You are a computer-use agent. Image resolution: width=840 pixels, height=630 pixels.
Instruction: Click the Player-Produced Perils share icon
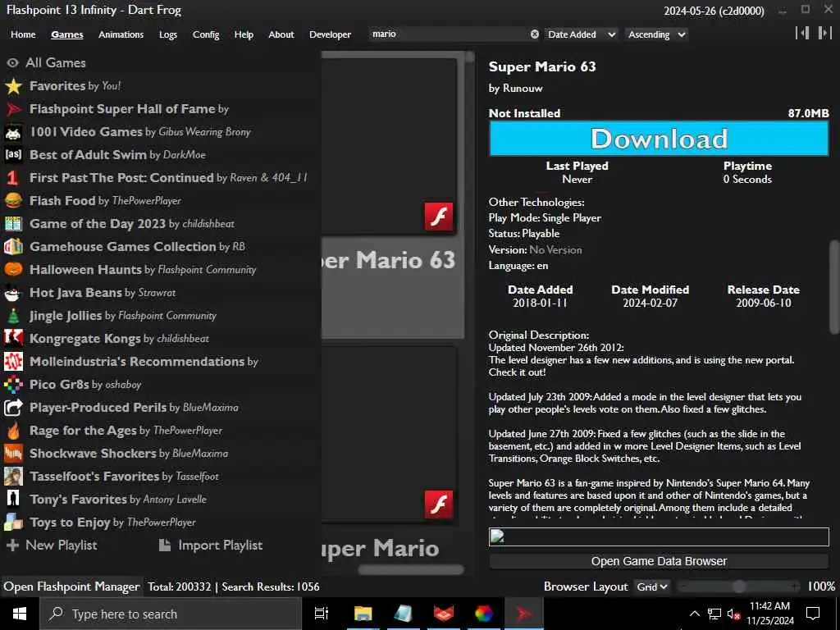(x=13, y=408)
